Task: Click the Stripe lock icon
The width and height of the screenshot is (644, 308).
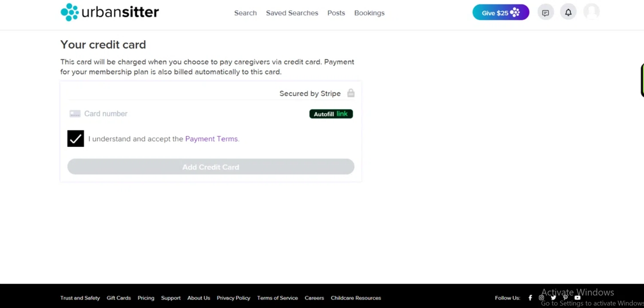Action: pyautogui.click(x=351, y=93)
